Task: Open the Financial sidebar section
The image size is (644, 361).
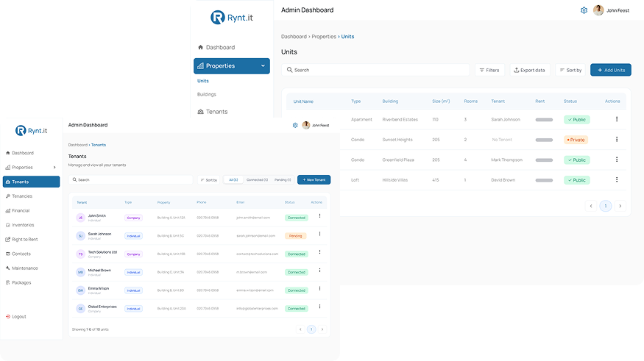Action: (x=21, y=210)
